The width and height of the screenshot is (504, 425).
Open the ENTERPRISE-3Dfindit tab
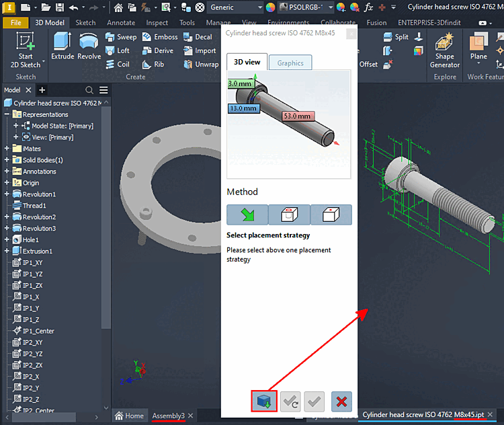pyautogui.click(x=429, y=22)
